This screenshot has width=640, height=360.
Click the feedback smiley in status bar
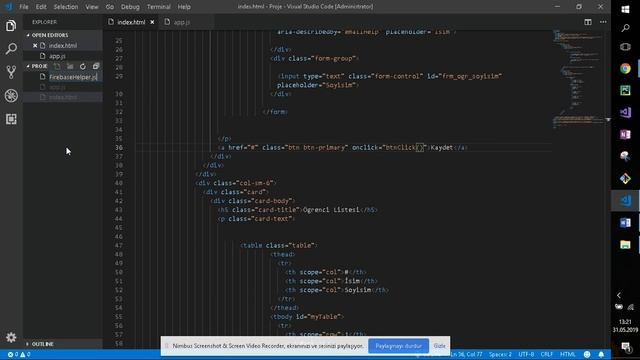(x=587, y=354)
